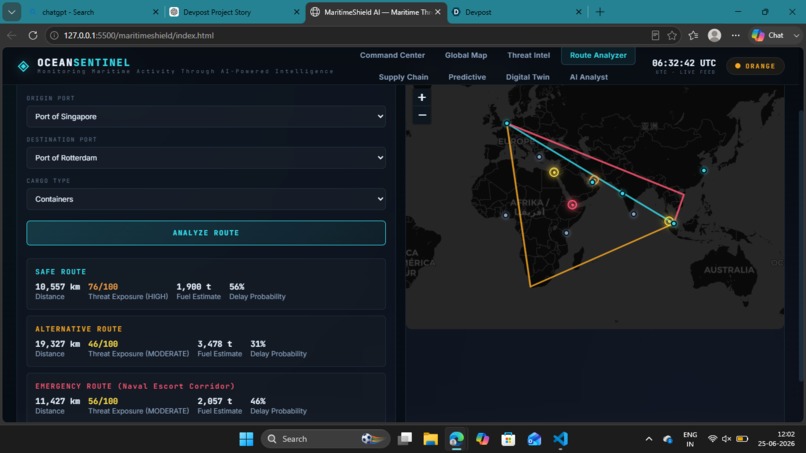Open the Threat Intel tab

click(x=528, y=55)
